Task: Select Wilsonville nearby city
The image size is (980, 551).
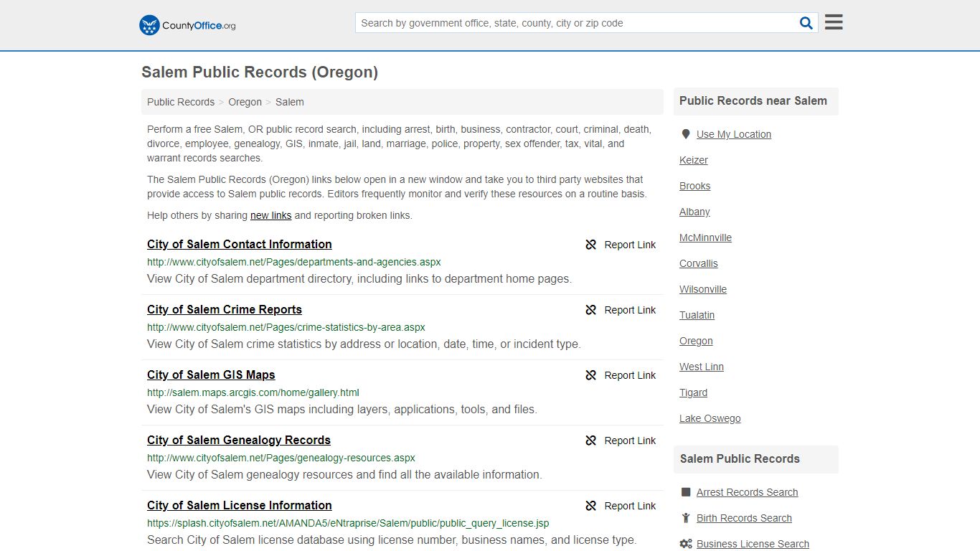Action: click(x=703, y=289)
